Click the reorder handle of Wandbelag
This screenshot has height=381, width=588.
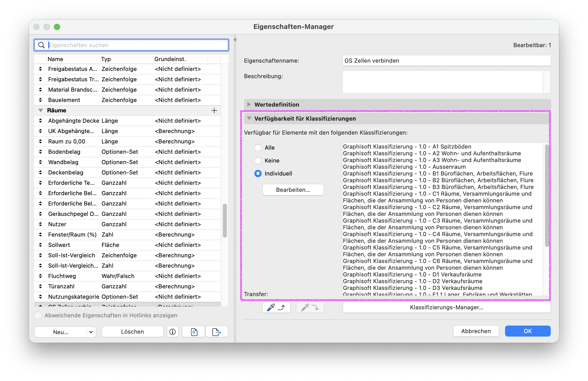40,162
